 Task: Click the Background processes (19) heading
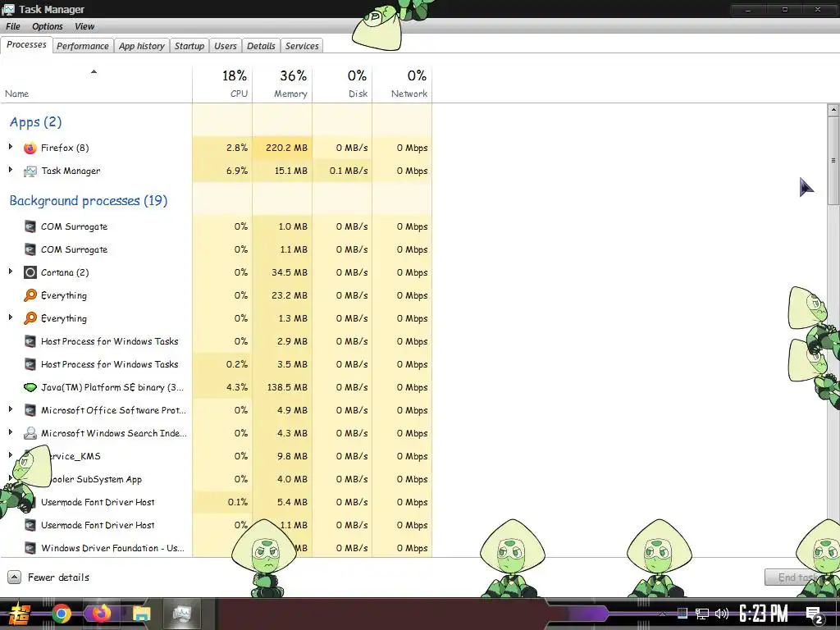click(x=89, y=201)
